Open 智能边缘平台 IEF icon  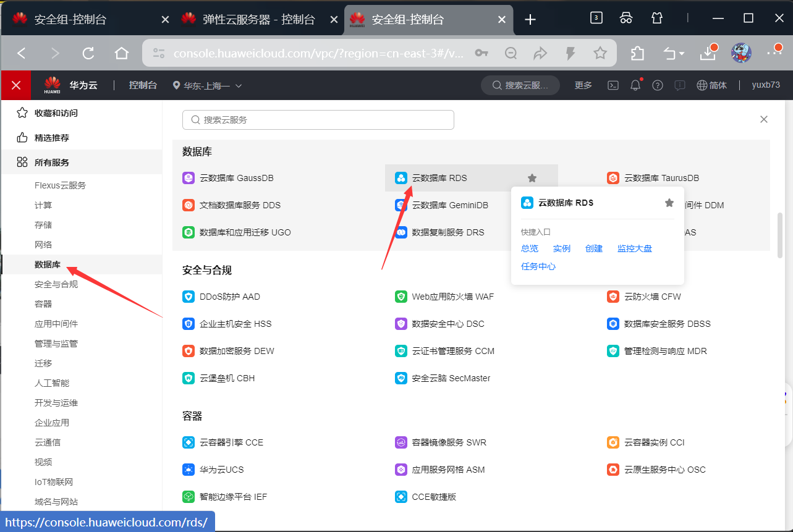point(189,497)
